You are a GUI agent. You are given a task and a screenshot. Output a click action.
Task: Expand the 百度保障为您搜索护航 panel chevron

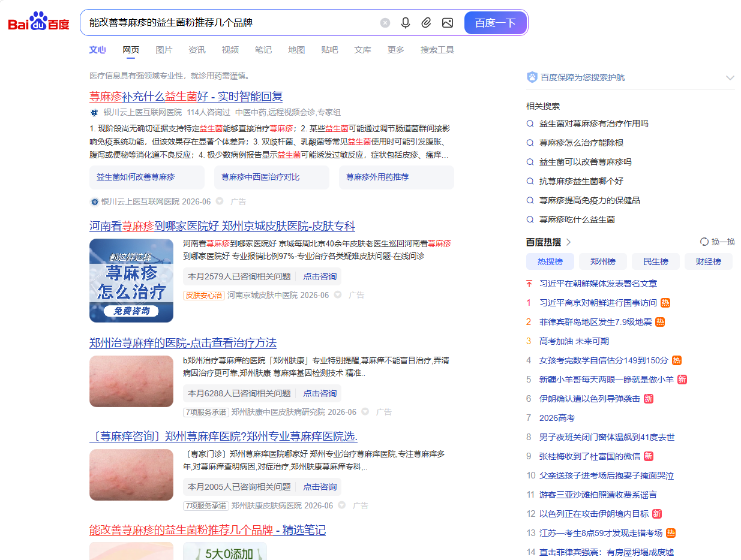(730, 77)
